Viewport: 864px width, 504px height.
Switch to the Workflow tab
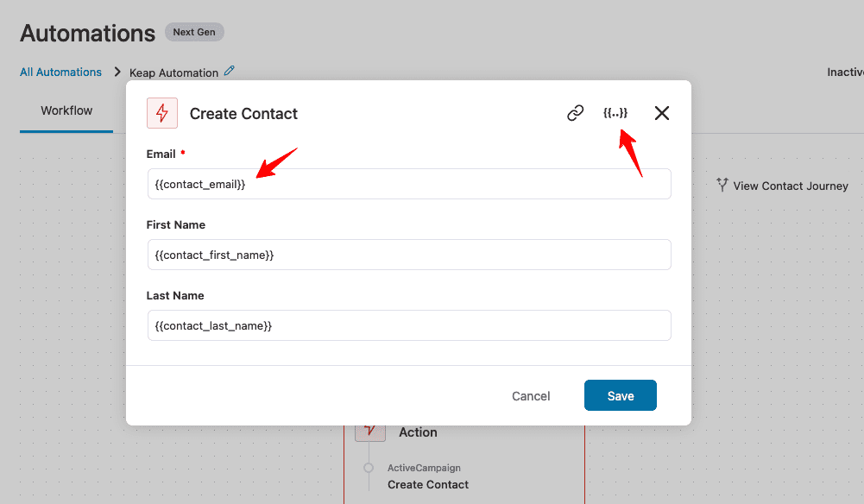tap(66, 110)
